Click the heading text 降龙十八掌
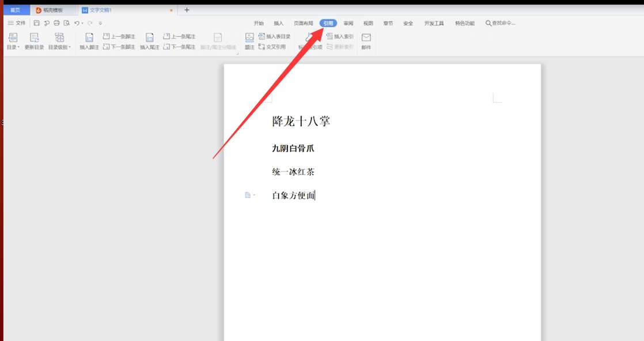This screenshot has height=341, width=644. 301,121
